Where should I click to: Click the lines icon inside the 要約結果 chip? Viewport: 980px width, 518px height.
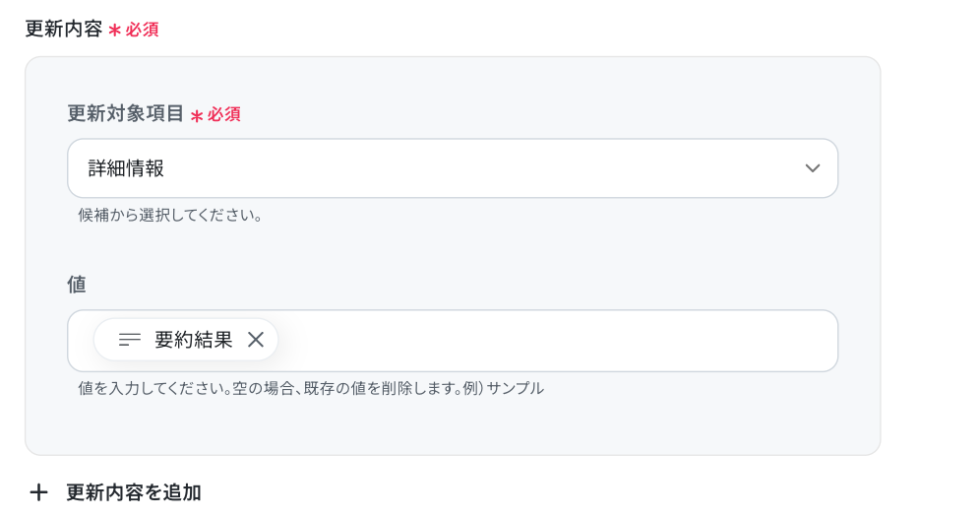coord(129,340)
